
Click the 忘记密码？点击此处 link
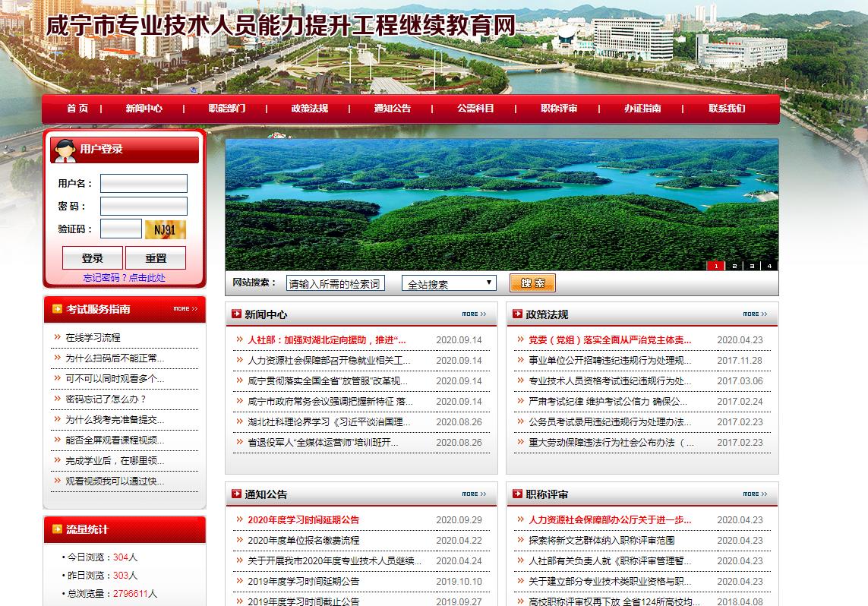124,278
